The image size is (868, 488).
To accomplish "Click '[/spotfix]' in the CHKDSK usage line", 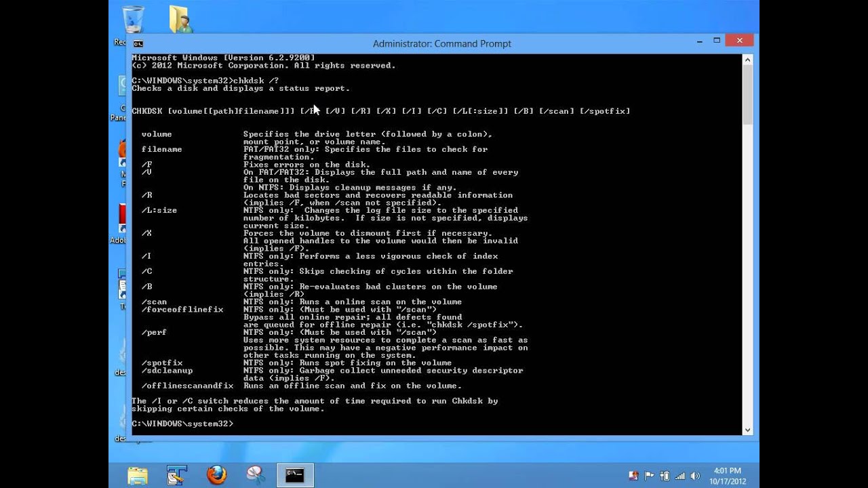I will point(605,111).
